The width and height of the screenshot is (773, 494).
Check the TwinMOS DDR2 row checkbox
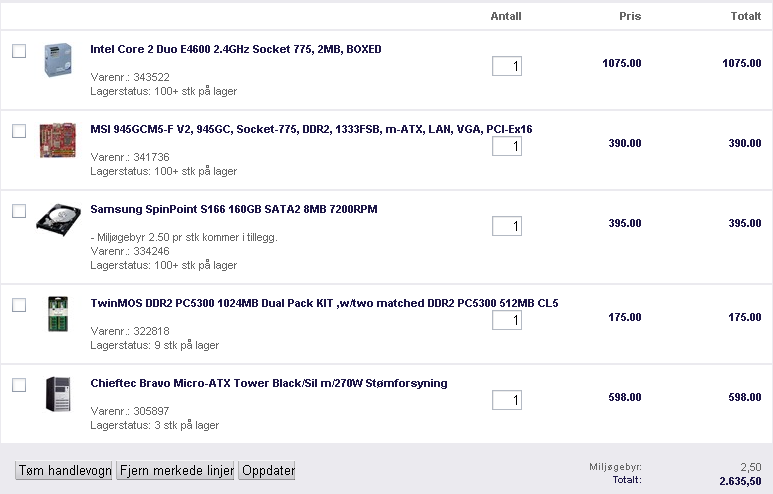[19, 305]
